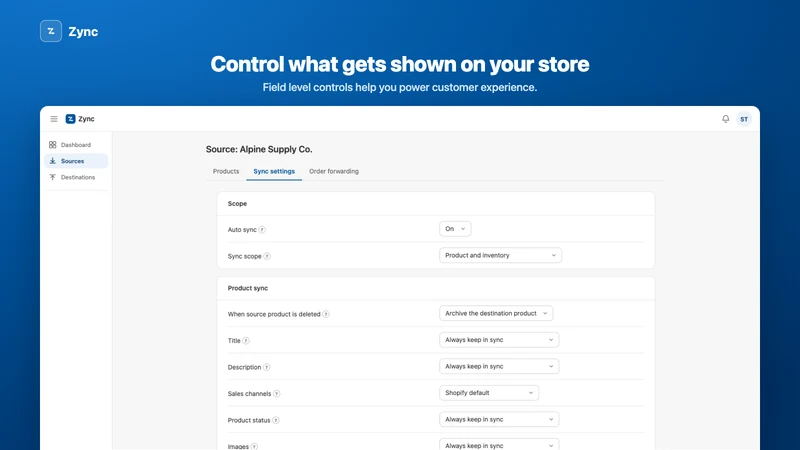The image size is (800, 450).
Task: Show help for Title field
Action: [x=246, y=341]
